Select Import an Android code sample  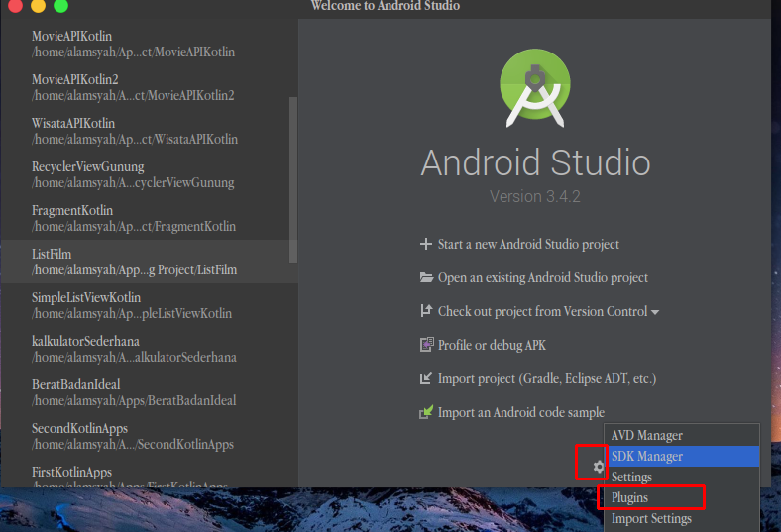point(521,412)
